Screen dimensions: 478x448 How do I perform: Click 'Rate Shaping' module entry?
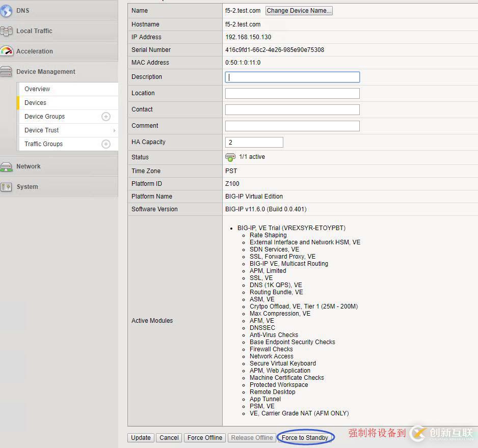point(268,235)
